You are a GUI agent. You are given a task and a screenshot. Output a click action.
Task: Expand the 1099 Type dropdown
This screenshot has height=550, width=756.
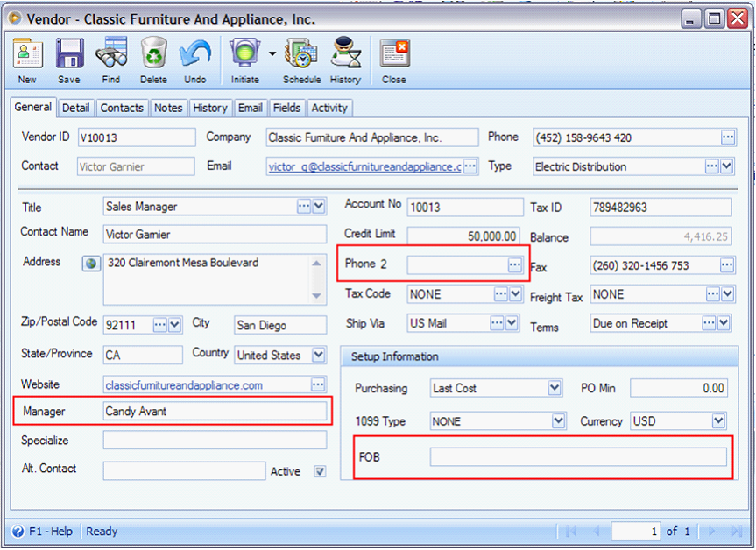tap(558, 421)
